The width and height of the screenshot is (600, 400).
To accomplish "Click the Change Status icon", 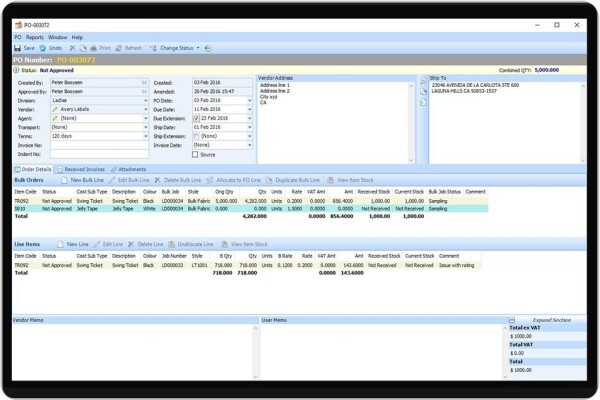I will 153,48.
